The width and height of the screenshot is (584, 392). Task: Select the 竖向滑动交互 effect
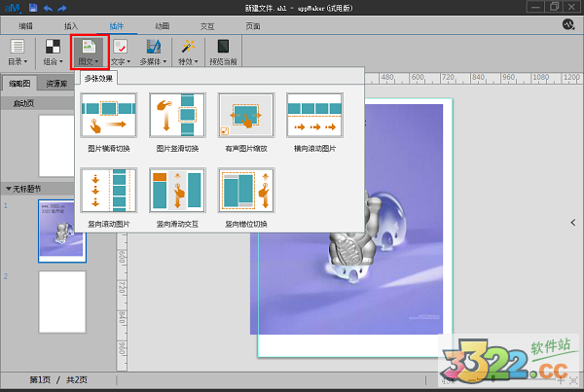coord(177,192)
